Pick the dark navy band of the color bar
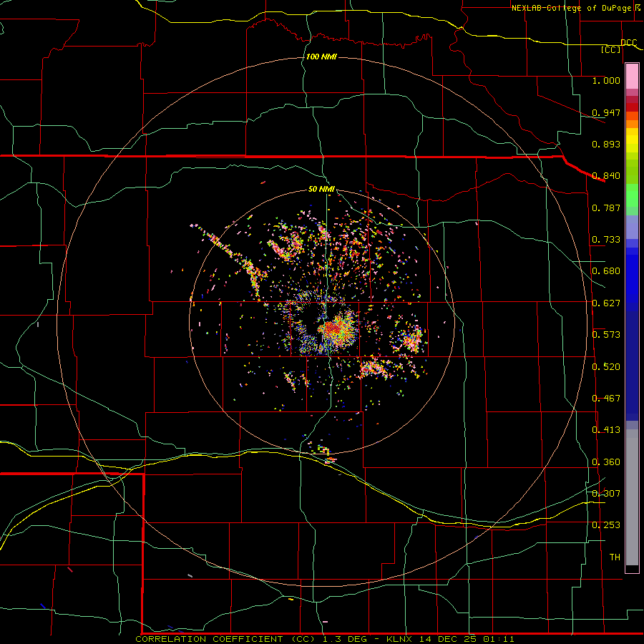Screen dimensions: 644x644 pyautogui.click(x=632, y=366)
